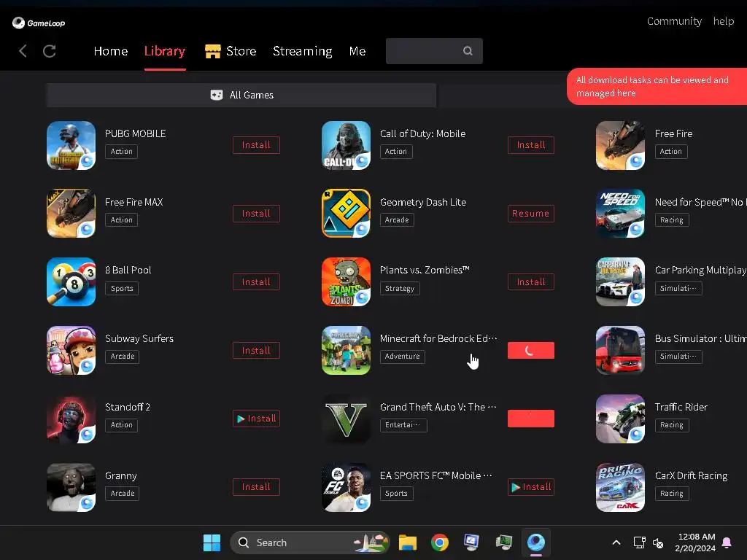Open Bus Simulator game icon

pos(620,351)
